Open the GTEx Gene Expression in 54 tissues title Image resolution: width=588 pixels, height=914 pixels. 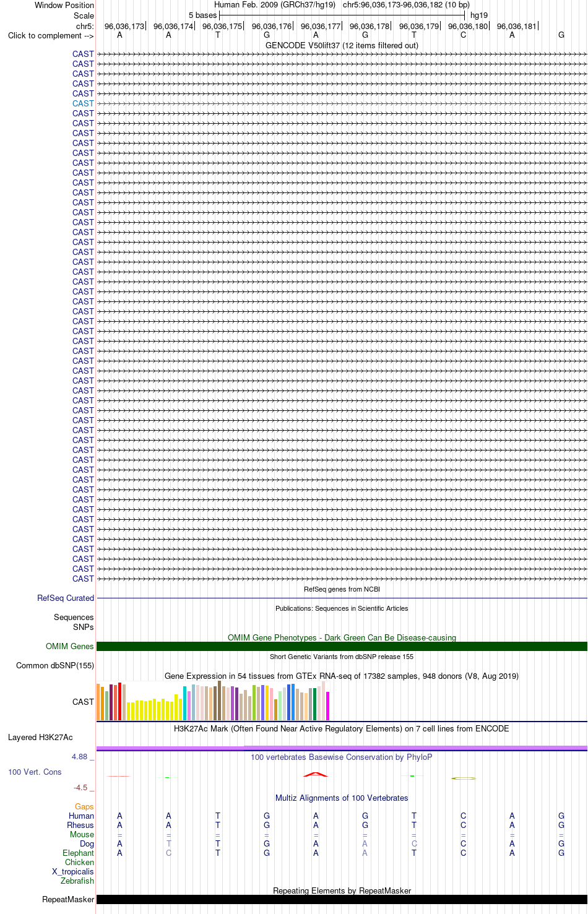(x=342, y=676)
